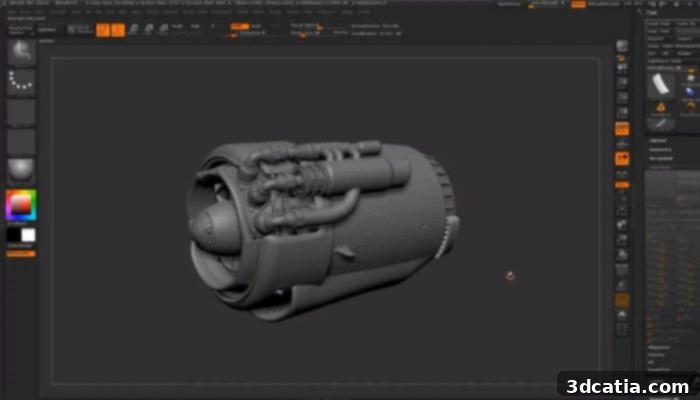Select the current tool large thumbnail

pos(661,85)
